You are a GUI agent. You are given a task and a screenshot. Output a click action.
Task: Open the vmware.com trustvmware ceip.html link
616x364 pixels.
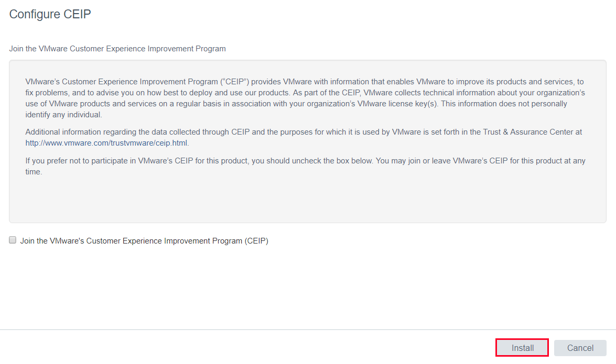[106, 143]
